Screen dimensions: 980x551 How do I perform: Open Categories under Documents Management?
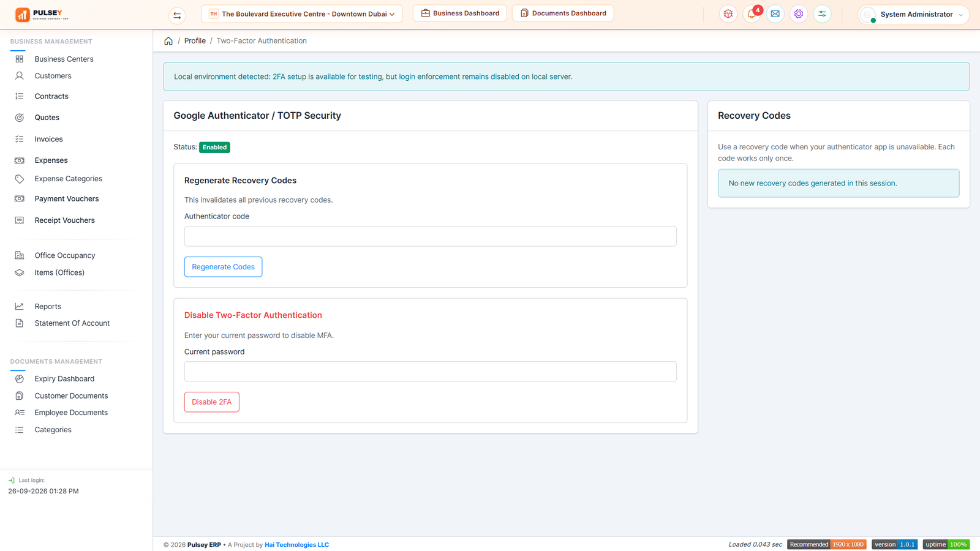pyautogui.click(x=53, y=430)
